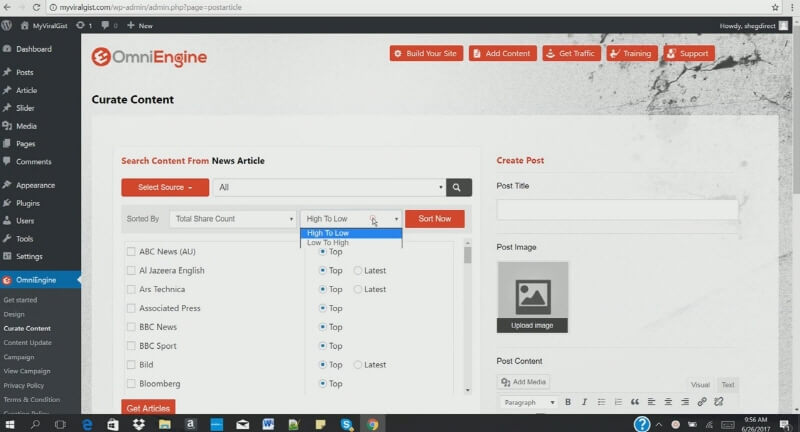Select the BBC News checkbox
The height and width of the screenshot is (432, 800).
click(131, 327)
